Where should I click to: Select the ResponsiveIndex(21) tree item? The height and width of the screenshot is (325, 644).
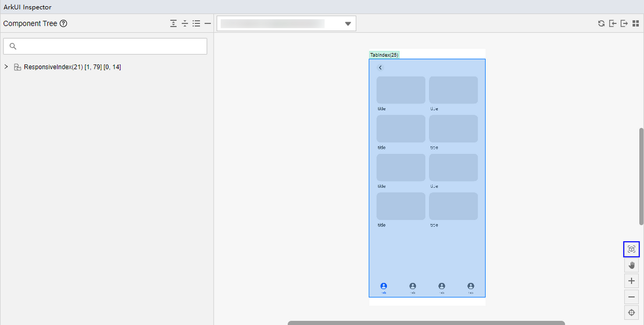72,67
